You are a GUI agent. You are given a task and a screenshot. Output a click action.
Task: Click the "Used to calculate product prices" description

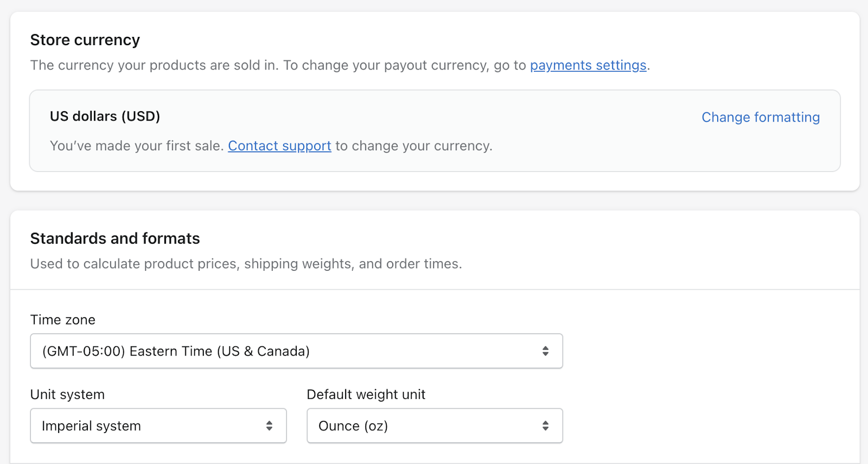(x=136, y=264)
